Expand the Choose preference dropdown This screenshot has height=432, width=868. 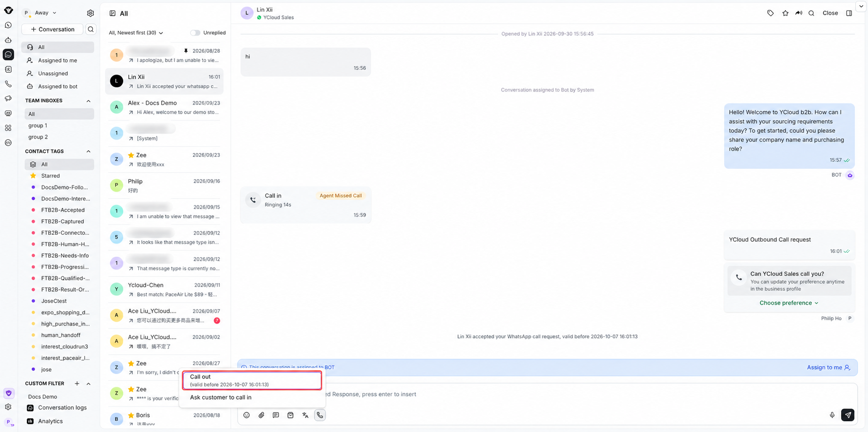tap(789, 303)
